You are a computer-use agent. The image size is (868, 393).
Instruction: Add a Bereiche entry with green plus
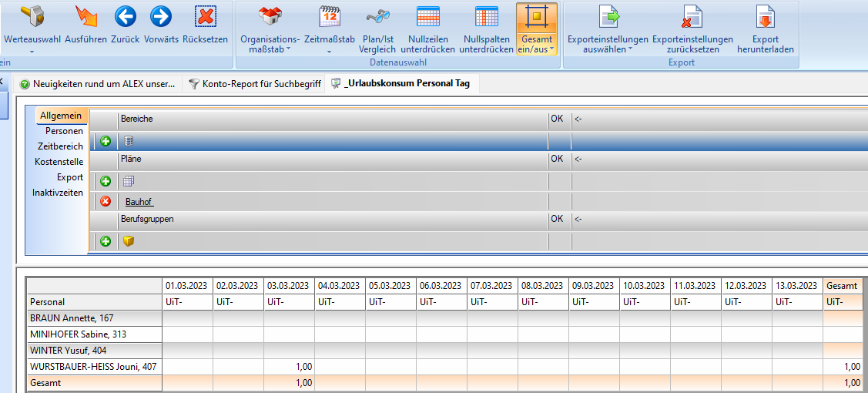[x=106, y=141]
